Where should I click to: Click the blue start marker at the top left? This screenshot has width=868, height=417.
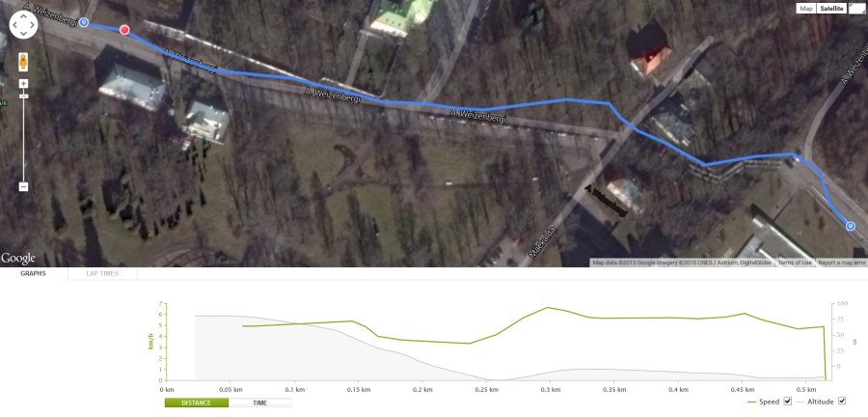click(x=84, y=22)
